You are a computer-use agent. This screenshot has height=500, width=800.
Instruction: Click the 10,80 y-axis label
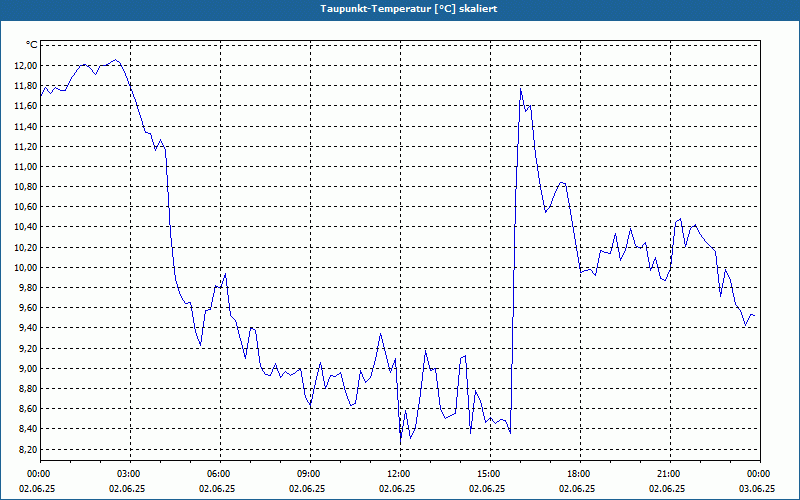(x=26, y=187)
